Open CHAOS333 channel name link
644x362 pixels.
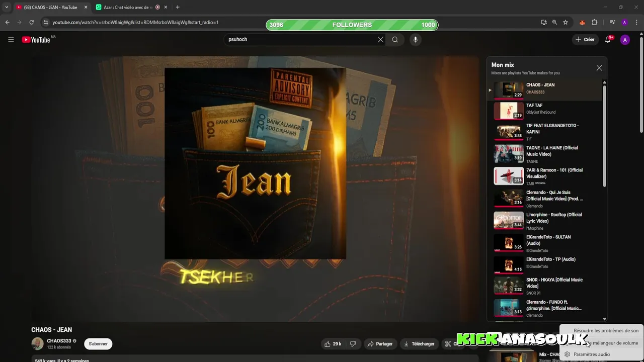pyautogui.click(x=59, y=341)
